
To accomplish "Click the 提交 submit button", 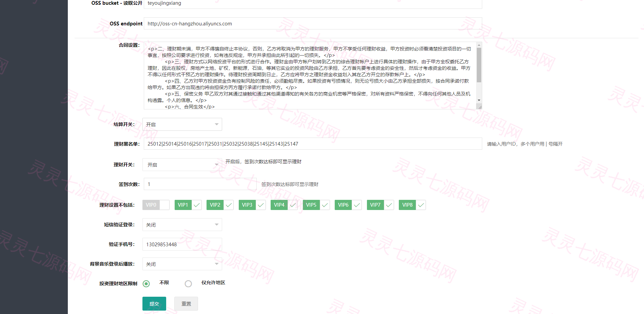I will click(x=154, y=303).
